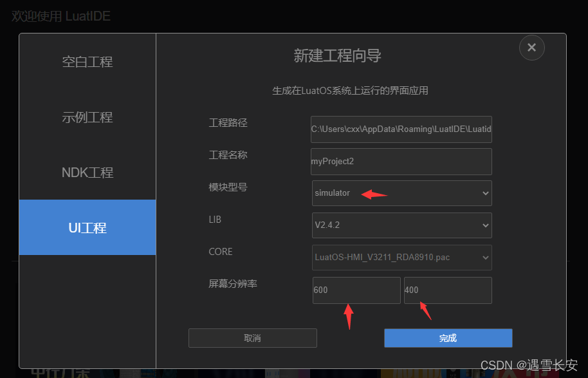This screenshot has height=378, width=588.
Task: Click the screen height field showing 400
Action: (x=448, y=290)
